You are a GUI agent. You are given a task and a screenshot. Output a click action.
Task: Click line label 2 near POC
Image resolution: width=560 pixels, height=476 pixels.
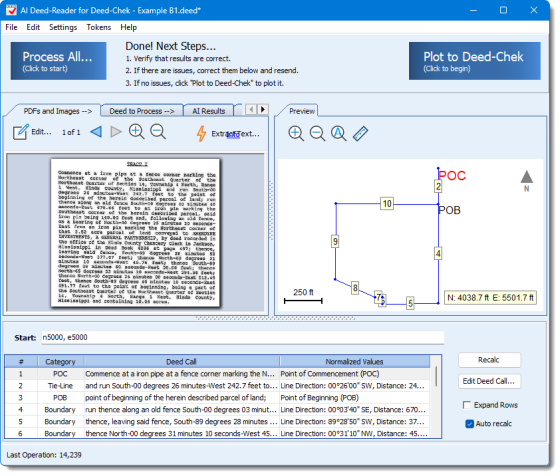click(x=438, y=186)
